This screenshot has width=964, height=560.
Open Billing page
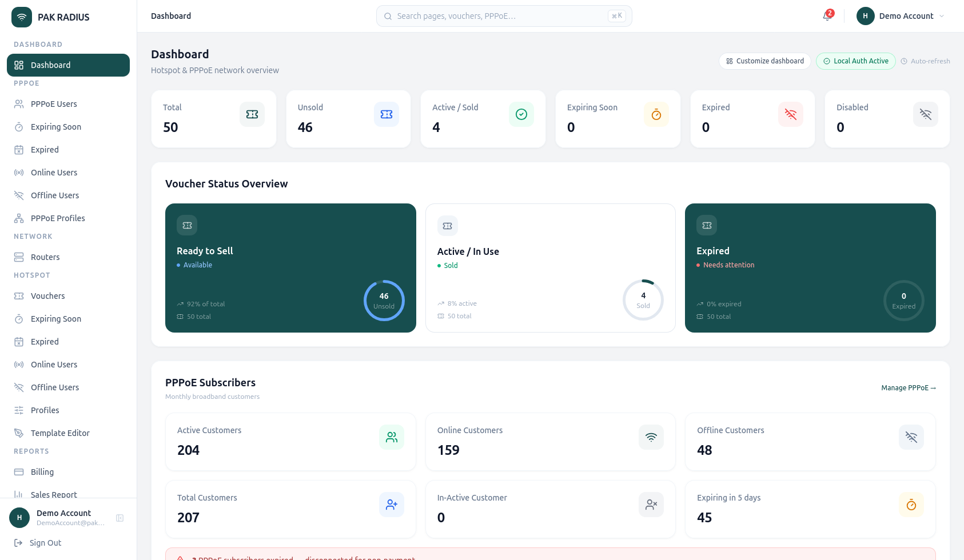(x=68, y=472)
